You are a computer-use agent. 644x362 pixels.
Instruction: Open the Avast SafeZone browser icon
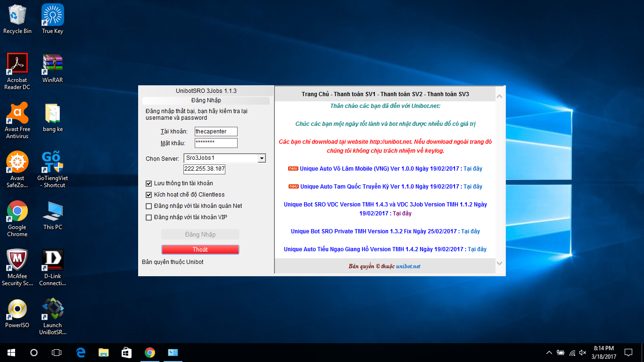pos(17,163)
